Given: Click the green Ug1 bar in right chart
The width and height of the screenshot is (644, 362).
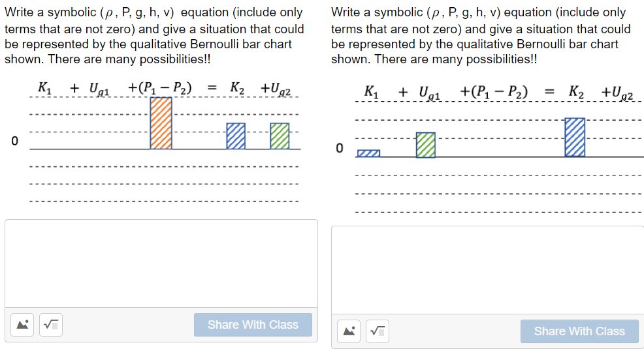Looking at the screenshot, I should [x=426, y=145].
